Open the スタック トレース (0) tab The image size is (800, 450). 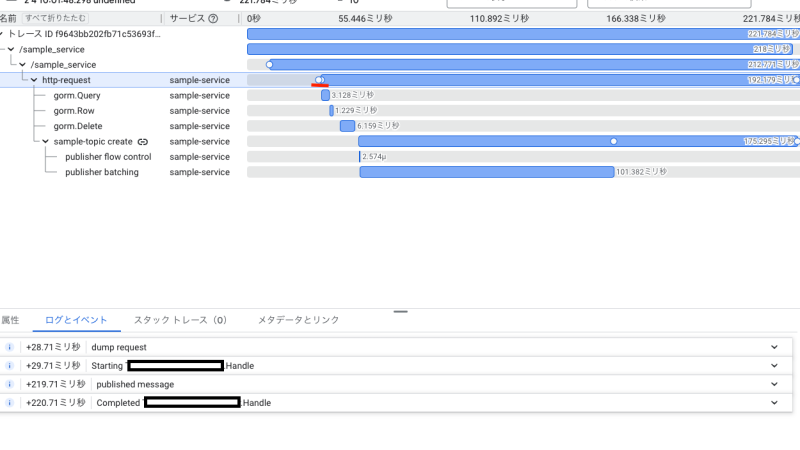(x=180, y=320)
